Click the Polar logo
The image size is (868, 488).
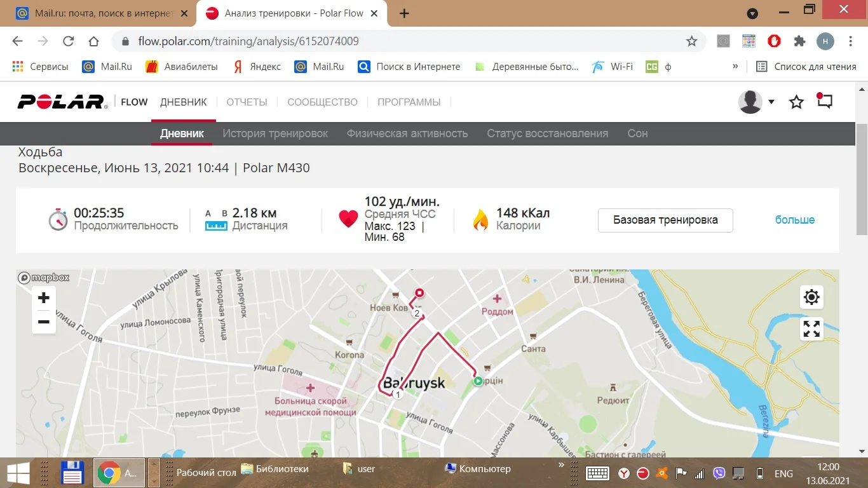click(62, 102)
